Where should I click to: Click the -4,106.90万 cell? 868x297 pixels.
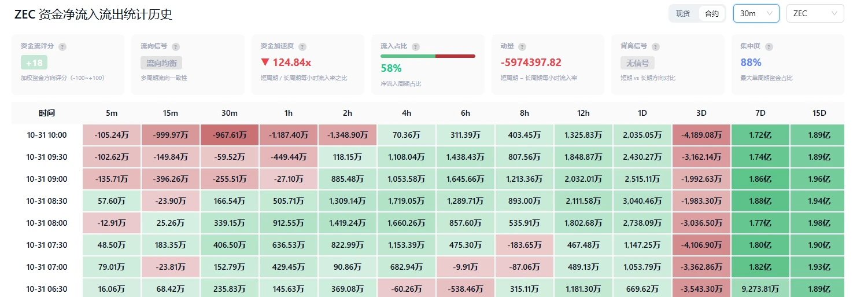[701, 245]
